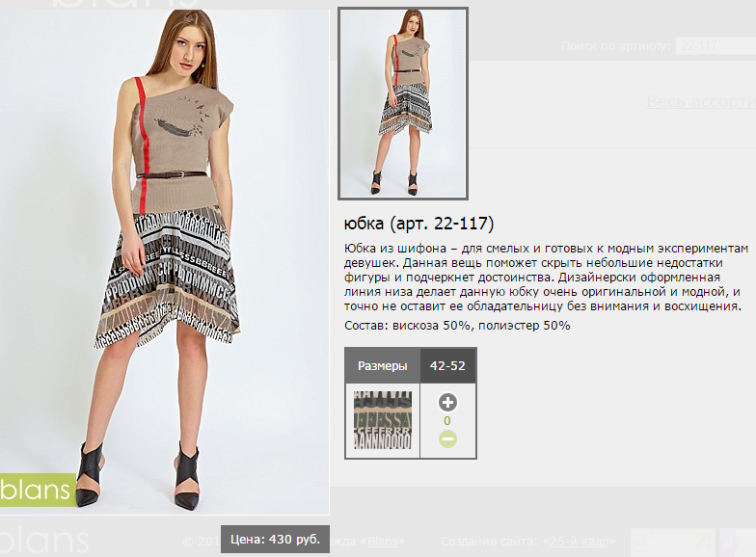Click the 'Поиск по артикулу' search label

615,46
